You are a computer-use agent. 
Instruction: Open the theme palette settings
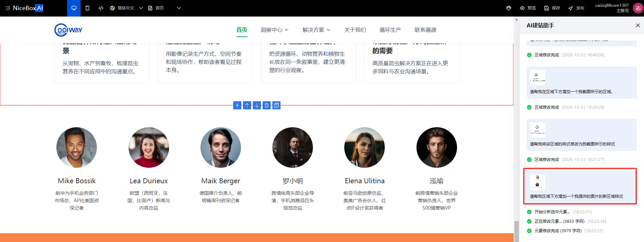pyautogui.click(x=509, y=8)
